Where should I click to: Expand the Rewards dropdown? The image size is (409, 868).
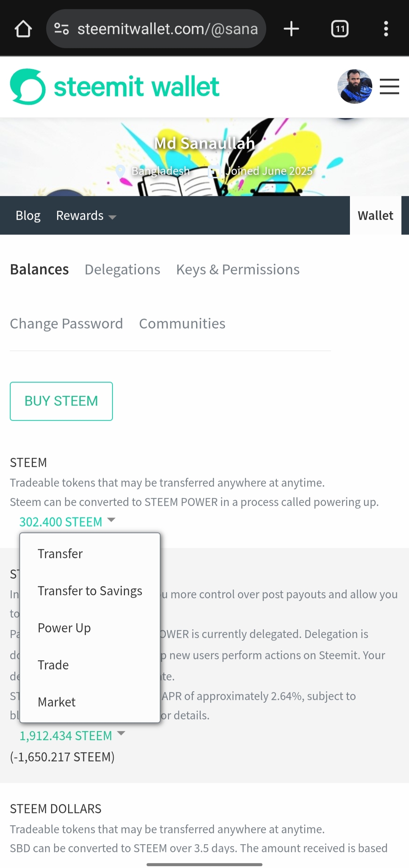(86, 216)
